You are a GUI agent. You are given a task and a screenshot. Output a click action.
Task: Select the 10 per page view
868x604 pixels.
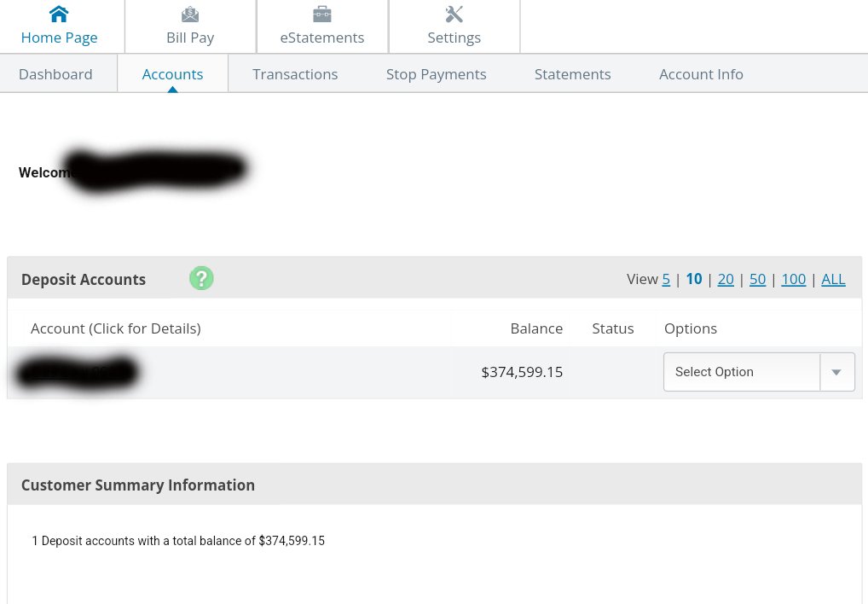click(x=693, y=279)
